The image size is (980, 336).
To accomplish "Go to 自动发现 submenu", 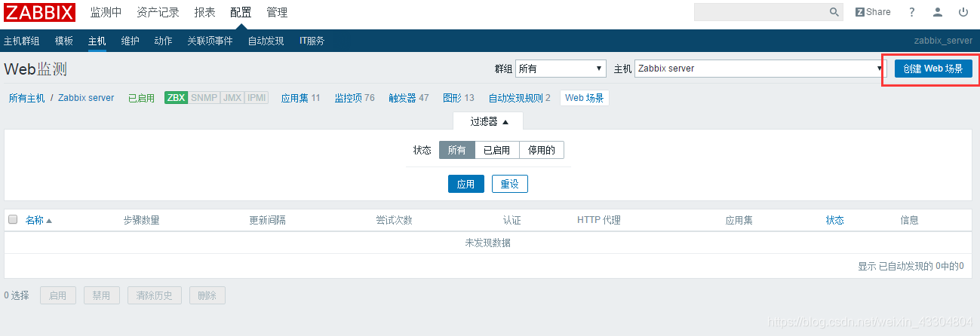I will coord(266,41).
